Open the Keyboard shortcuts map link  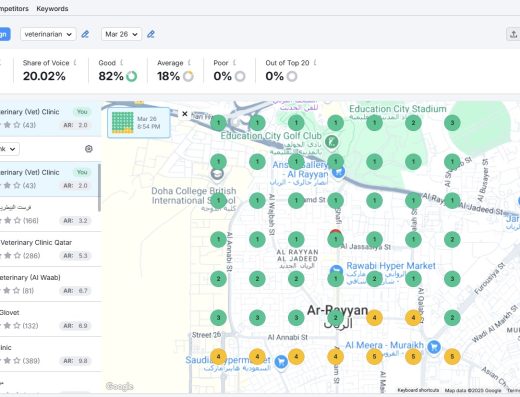click(x=418, y=390)
